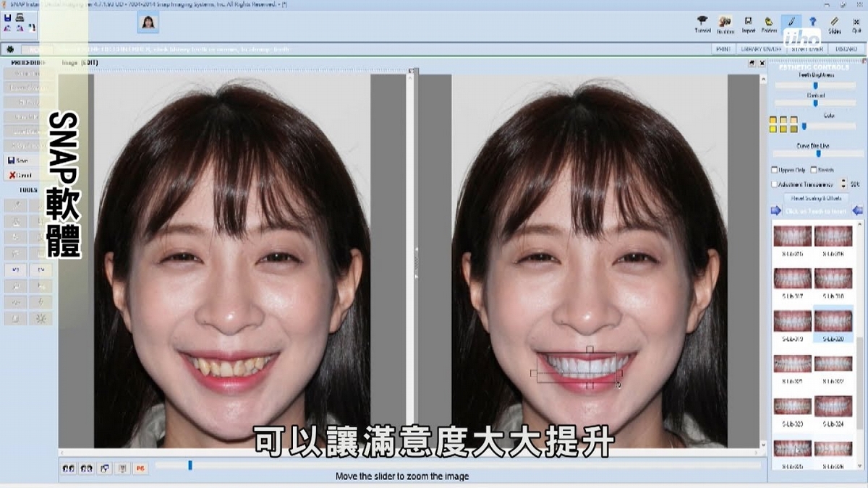Open Folders from the top toolbar
This screenshot has width=868, height=488.
[x=770, y=24]
